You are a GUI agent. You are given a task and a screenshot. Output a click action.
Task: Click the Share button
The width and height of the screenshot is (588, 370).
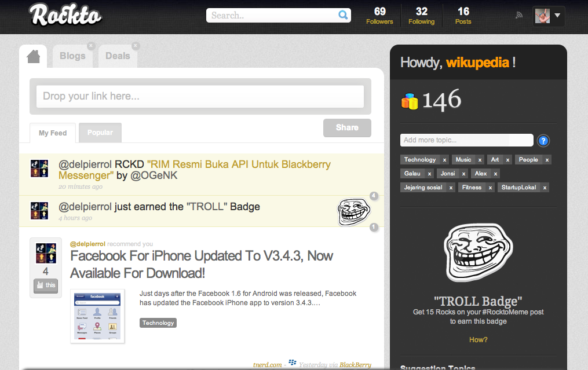coord(347,128)
